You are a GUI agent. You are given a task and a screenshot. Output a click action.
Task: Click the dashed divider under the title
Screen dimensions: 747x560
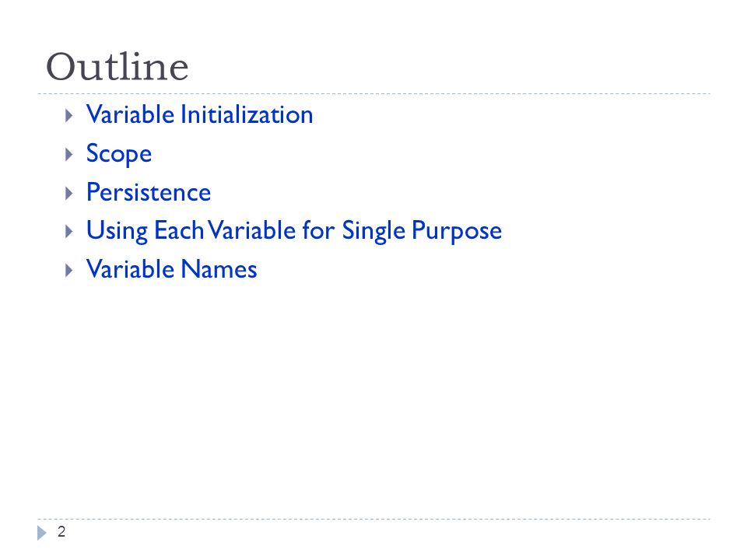click(x=373, y=94)
